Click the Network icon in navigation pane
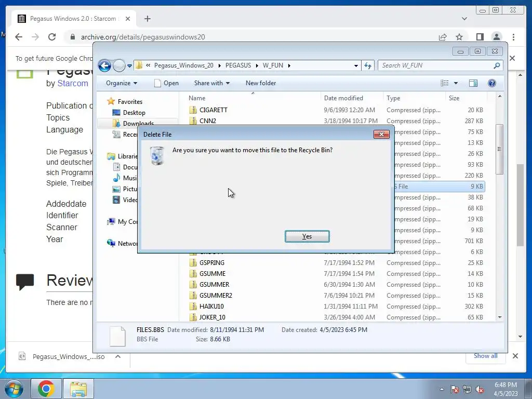532x399 pixels. pos(111,243)
